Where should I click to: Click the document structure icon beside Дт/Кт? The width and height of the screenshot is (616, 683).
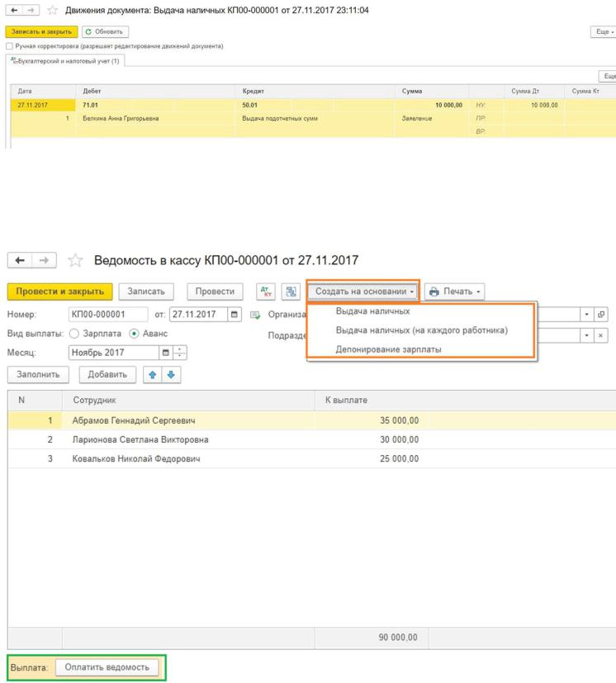click(x=289, y=292)
